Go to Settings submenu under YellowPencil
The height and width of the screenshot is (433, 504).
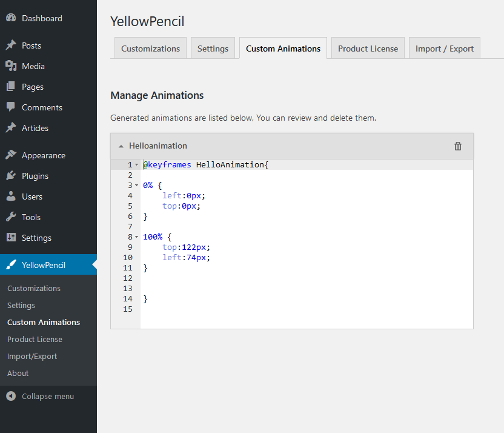(x=21, y=305)
